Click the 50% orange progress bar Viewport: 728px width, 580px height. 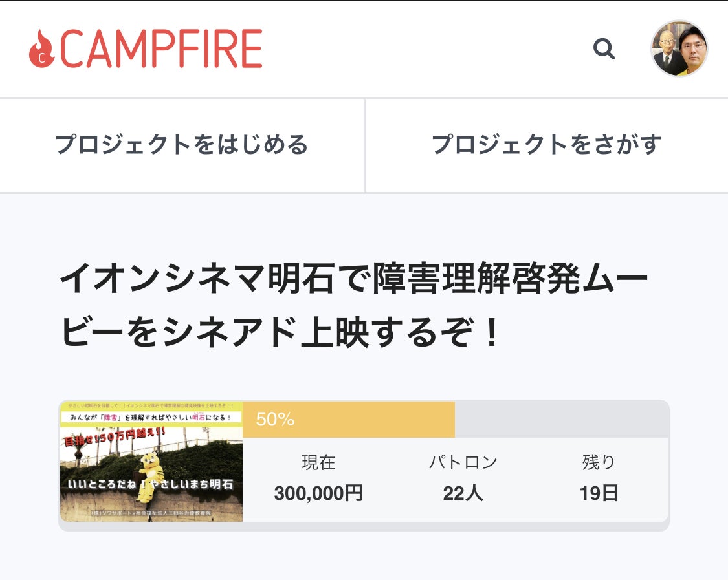(x=349, y=420)
